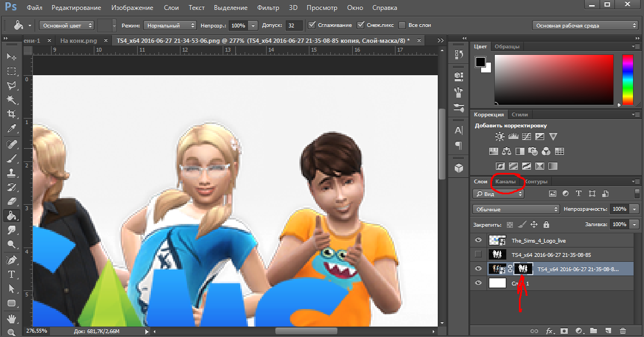Add a Curves adjustment
This screenshot has height=337, width=644.
click(x=527, y=137)
